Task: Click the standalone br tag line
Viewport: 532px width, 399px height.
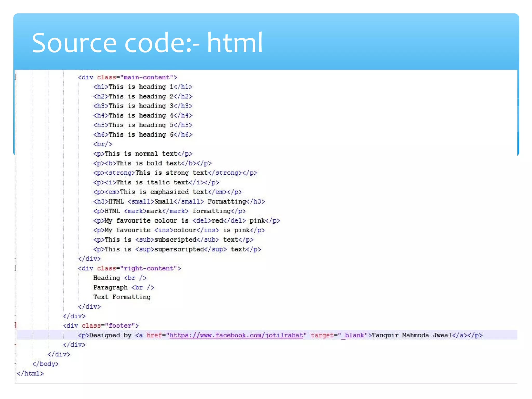Action: tap(103, 144)
